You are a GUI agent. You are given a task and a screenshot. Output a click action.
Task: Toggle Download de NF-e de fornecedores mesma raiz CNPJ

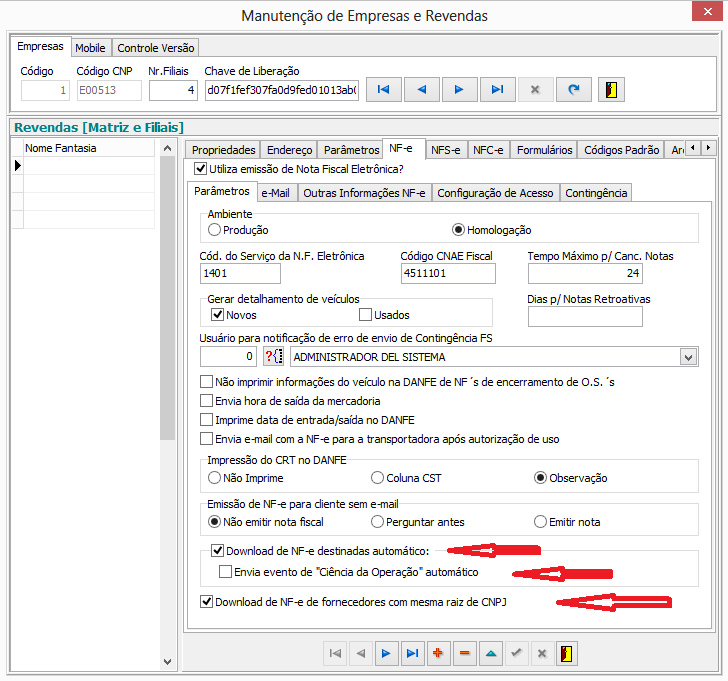206,602
